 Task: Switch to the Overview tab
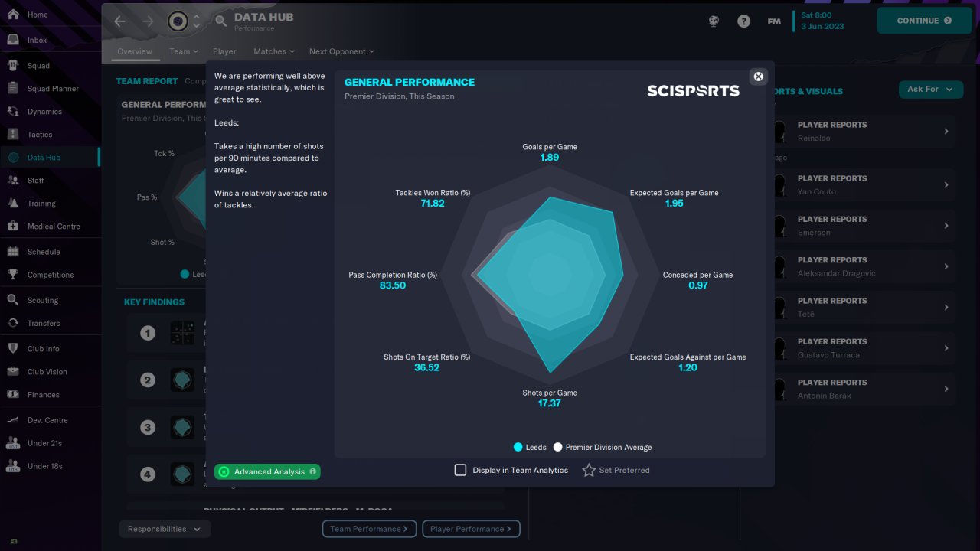(135, 51)
